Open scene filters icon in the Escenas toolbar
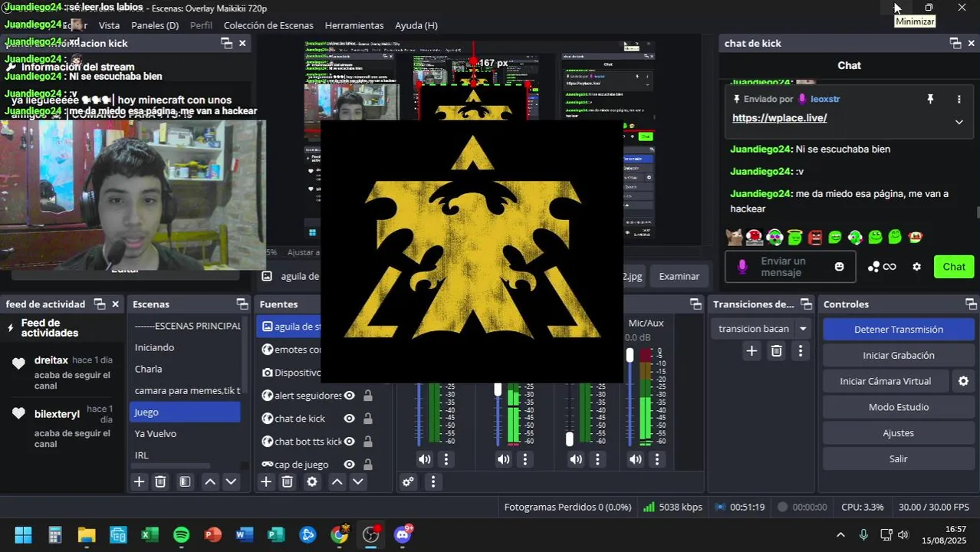 click(x=185, y=481)
